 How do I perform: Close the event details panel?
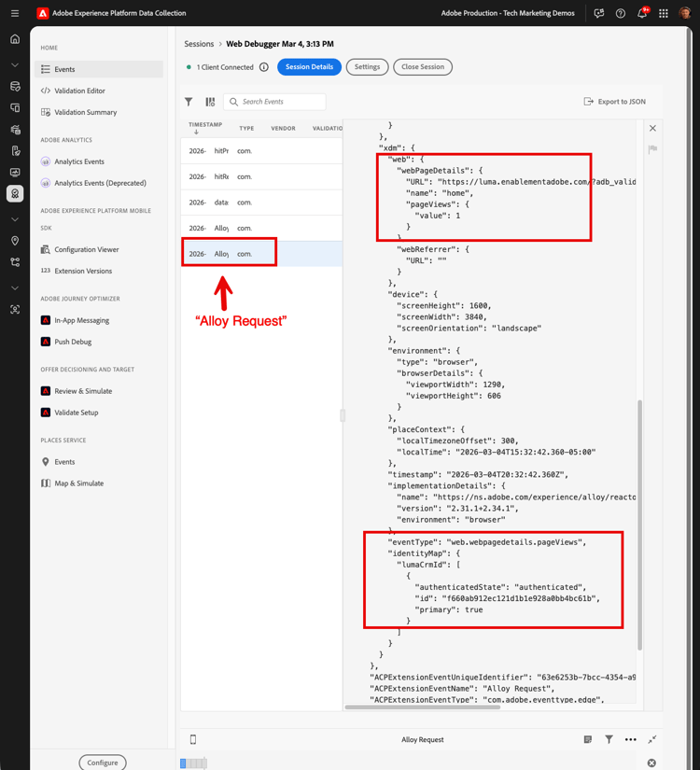coord(652,128)
